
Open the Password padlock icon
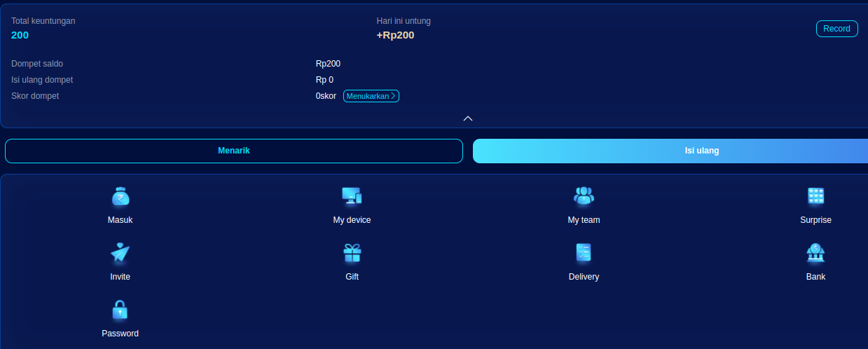(120, 310)
